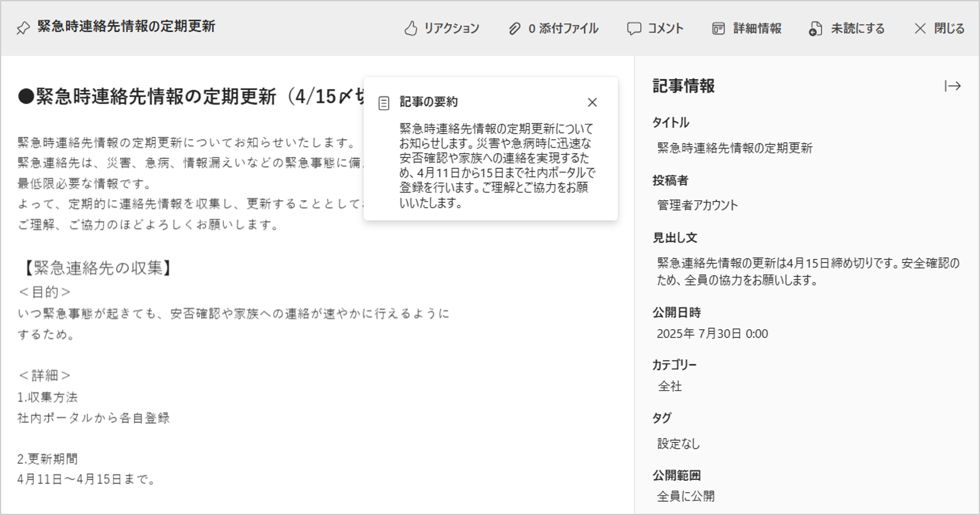Click the thumbs-up リアクション icon
980x515 pixels.
[410, 29]
